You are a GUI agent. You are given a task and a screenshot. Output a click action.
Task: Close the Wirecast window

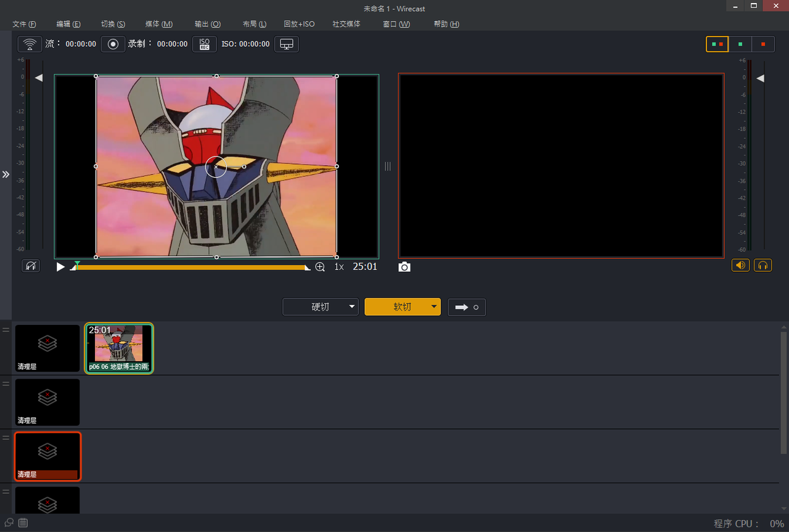775,6
